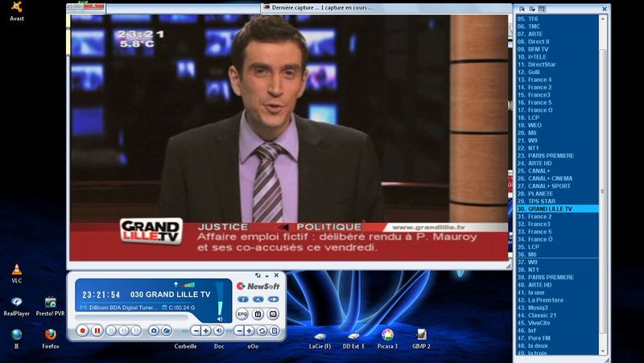
Task: Open the GIMP 2 desktop icon
Action: click(x=421, y=339)
